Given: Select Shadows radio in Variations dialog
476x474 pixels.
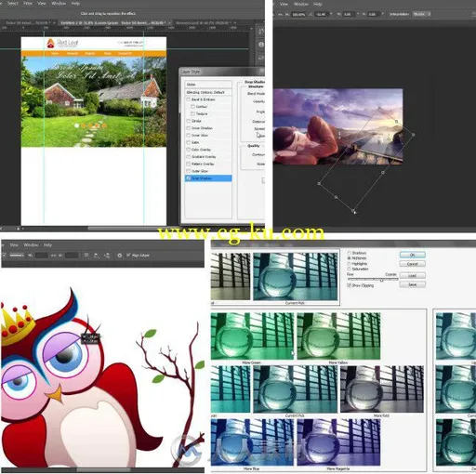Looking at the screenshot, I should 350,253.
